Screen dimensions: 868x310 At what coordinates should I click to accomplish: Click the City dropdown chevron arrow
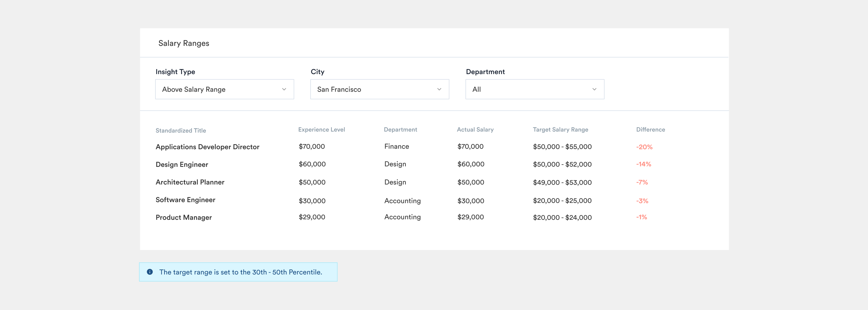click(x=439, y=89)
